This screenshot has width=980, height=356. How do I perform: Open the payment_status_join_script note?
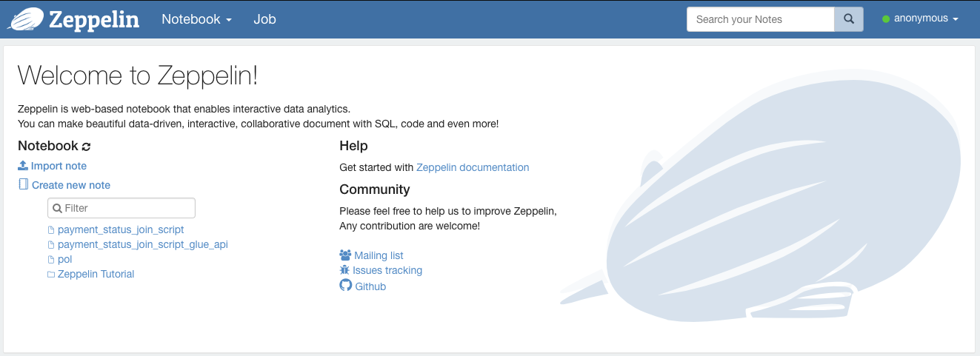coord(121,229)
